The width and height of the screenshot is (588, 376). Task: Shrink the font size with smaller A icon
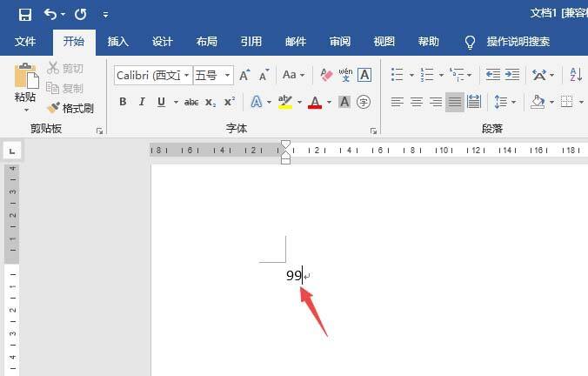pos(264,75)
